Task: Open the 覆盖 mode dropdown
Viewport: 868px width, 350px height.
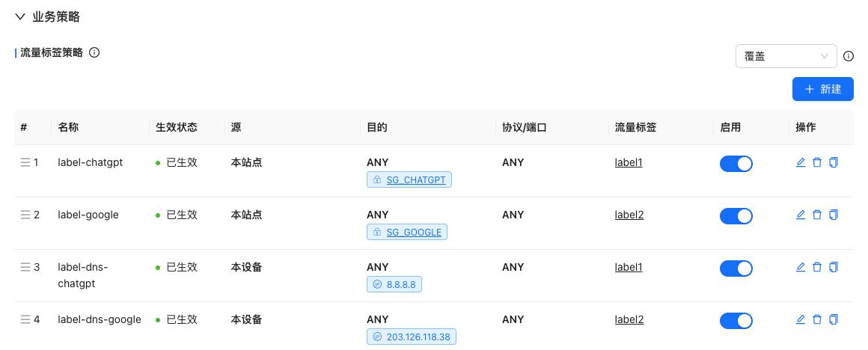Action: coord(786,56)
